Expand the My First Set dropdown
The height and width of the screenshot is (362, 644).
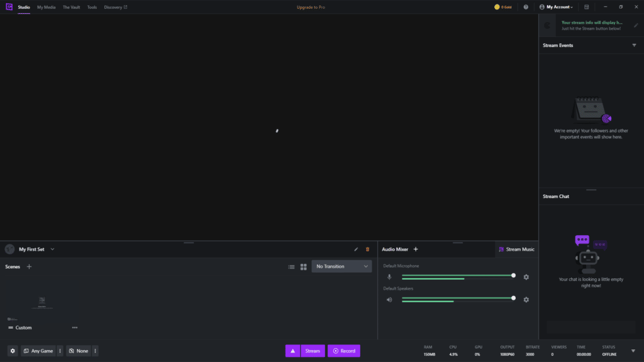(x=52, y=249)
